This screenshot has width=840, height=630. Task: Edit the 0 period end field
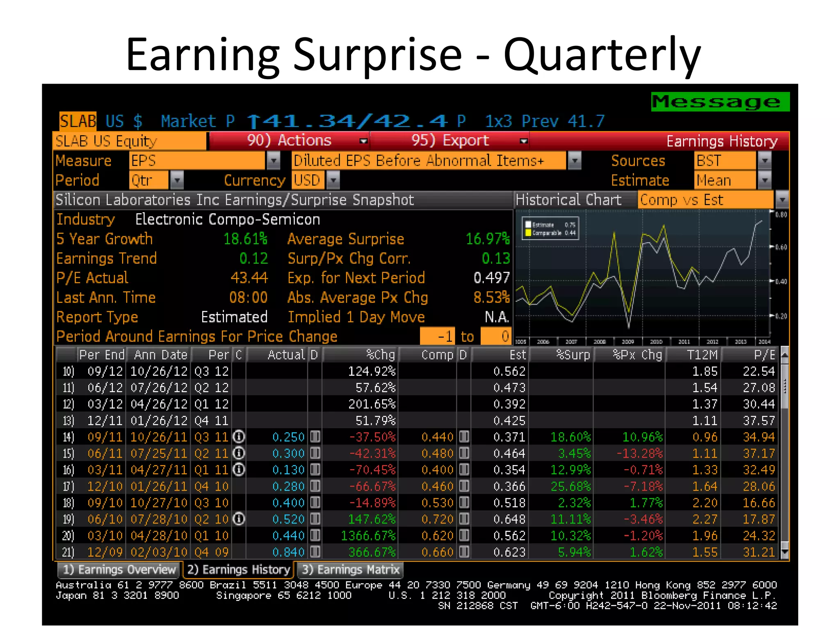coord(495,336)
